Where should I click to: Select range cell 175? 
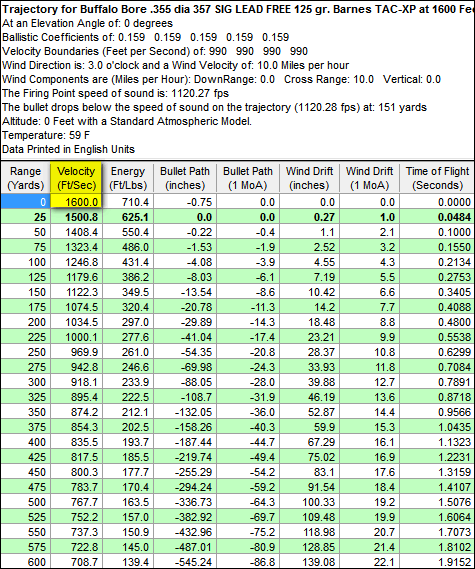pos(25,307)
